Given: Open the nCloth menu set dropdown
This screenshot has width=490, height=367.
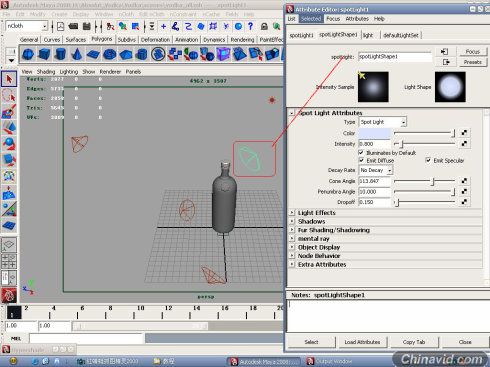Looking at the screenshot, I should (x=26, y=26).
